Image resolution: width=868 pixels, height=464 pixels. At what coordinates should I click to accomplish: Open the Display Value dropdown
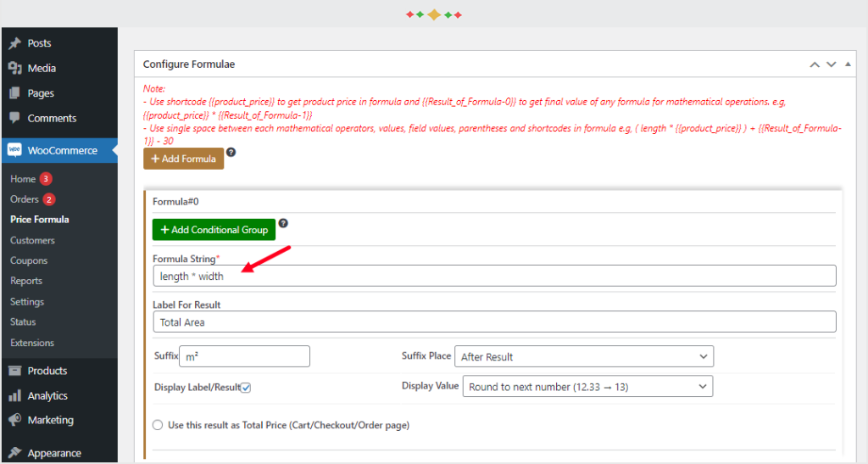(x=587, y=387)
